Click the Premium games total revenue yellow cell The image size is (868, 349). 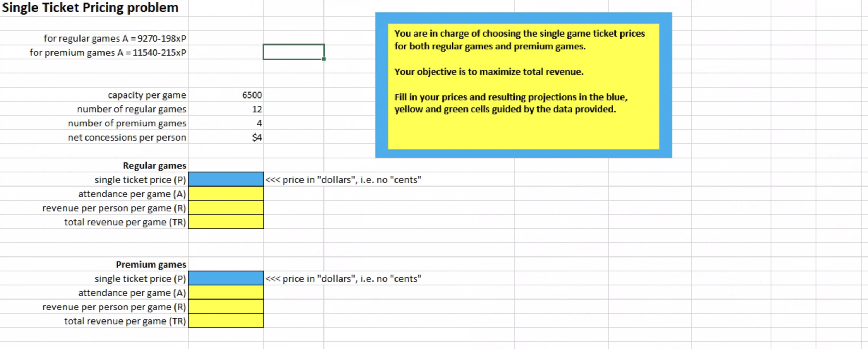pyautogui.click(x=226, y=320)
